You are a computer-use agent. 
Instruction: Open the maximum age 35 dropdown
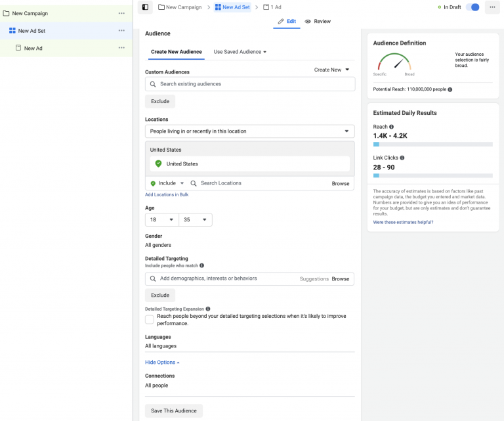pyautogui.click(x=196, y=220)
